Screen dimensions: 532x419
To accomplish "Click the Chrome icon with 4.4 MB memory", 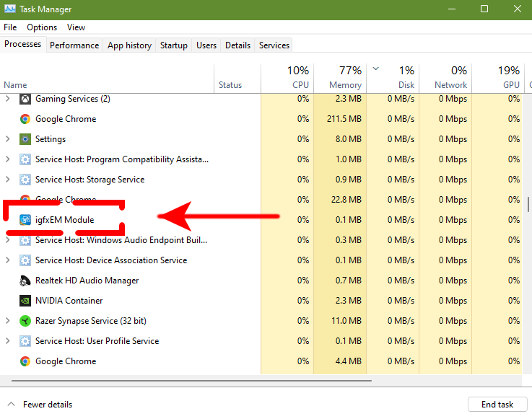I will 25,361.
